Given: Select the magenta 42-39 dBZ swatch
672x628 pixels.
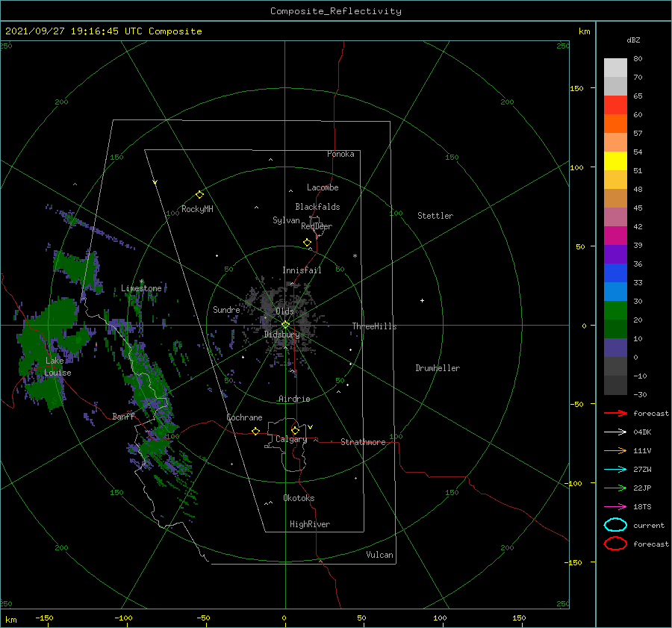Looking at the screenshot, I should 615,236.
